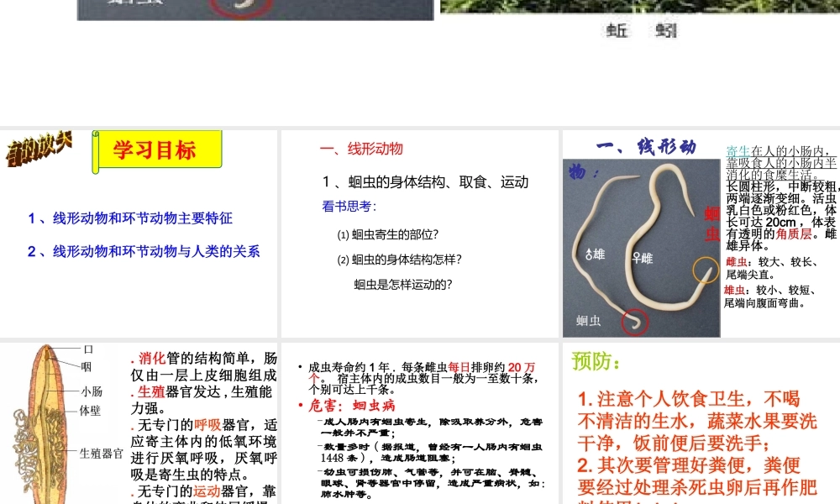Select the 一、线形动物 question slide thumbnail
840x504 pixels.
pyautogui.click(x=420, y=234)
